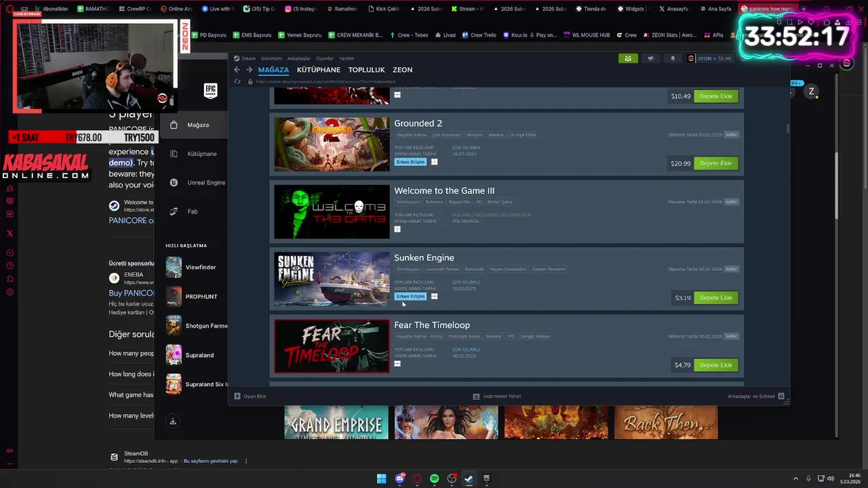This screenshot has height=488, width=868.
Task: Add Sunken Engine to cart
Action: pos(715,298)
